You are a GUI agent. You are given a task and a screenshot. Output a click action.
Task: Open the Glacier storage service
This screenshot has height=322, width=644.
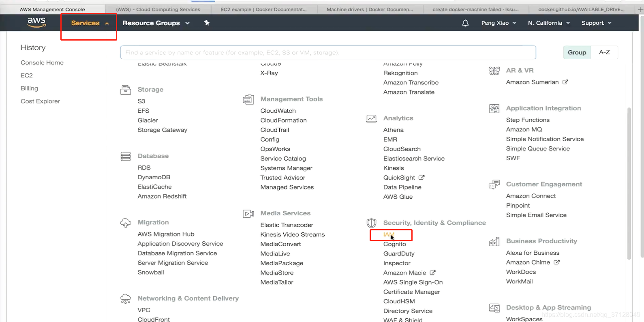[148, 120]
